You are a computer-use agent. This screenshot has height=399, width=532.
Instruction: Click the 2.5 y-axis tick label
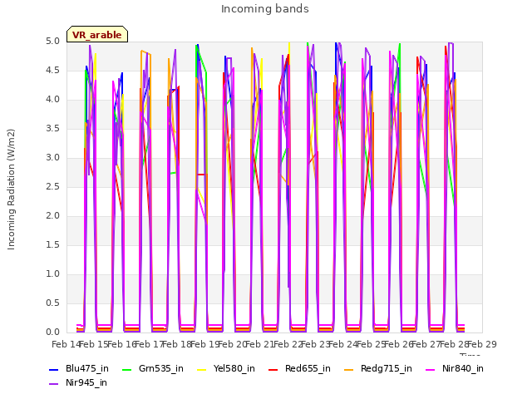click(x=52, y=187)
